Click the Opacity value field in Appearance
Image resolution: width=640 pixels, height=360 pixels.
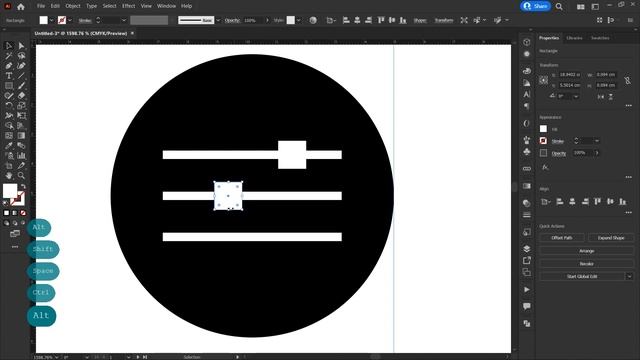point(582,153)
